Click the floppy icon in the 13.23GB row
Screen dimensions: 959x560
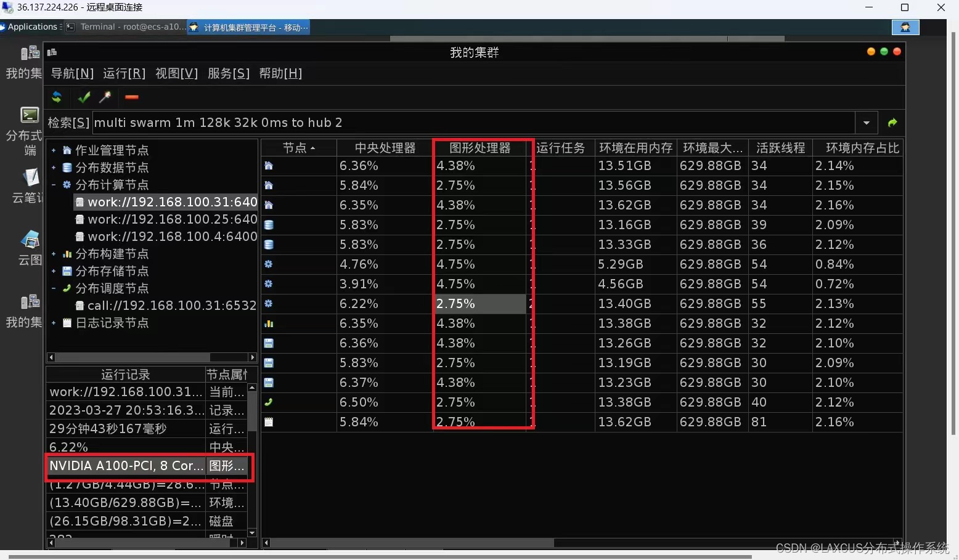point(269,383)
